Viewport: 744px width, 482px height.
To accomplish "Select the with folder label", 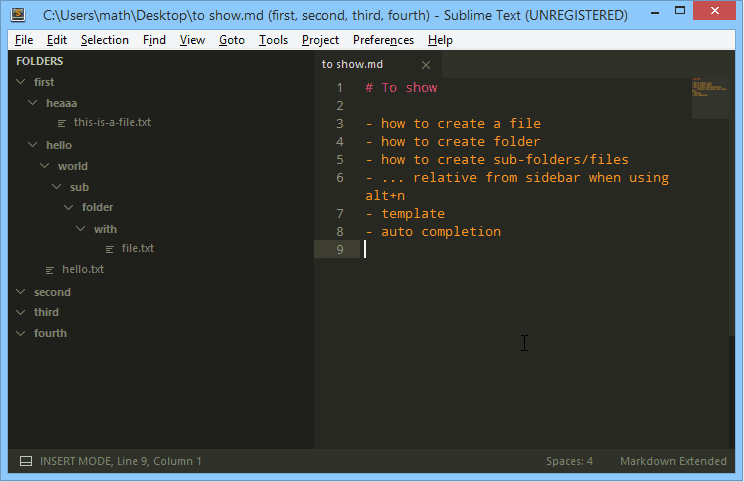I will point(105,229).
